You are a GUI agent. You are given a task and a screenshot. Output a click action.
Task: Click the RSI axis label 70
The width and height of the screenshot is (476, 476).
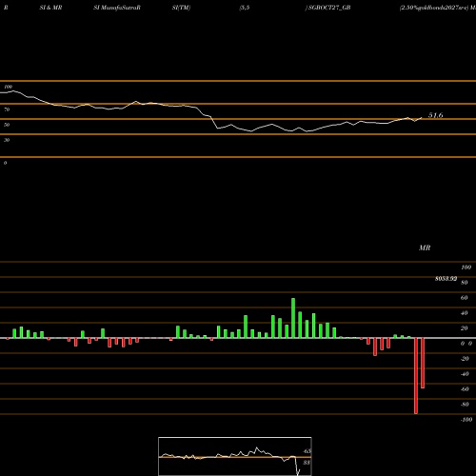click(x=7, y=109)
